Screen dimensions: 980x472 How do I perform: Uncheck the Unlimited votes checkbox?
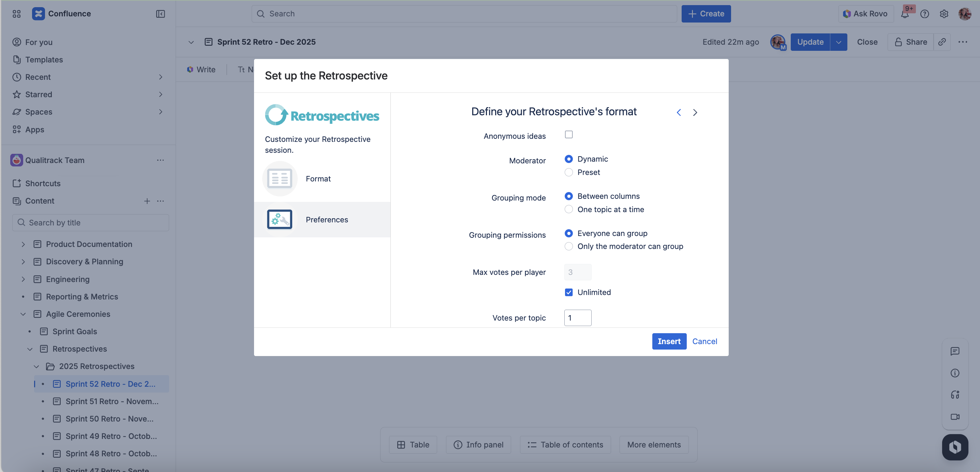click(568, 292)
